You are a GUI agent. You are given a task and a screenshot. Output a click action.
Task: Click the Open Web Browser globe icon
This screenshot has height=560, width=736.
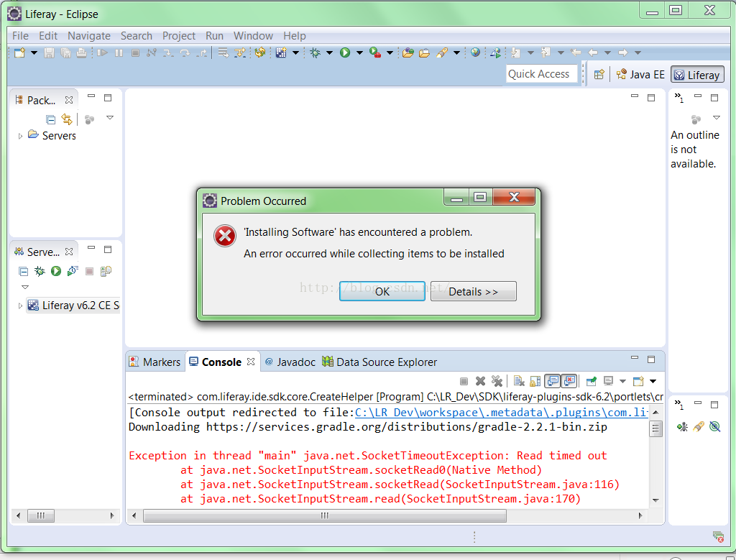(x=476, y=52)
